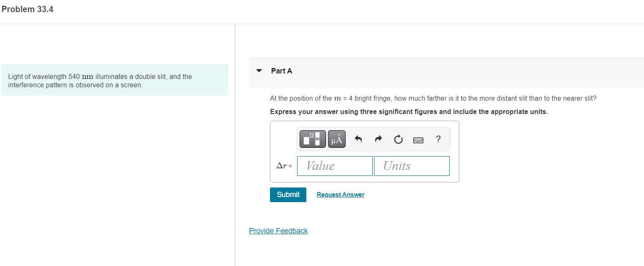The width and height of the screenshot is (644, 266).
Task: Open the on-screen keyboard icon
Action: click(418, 139)
